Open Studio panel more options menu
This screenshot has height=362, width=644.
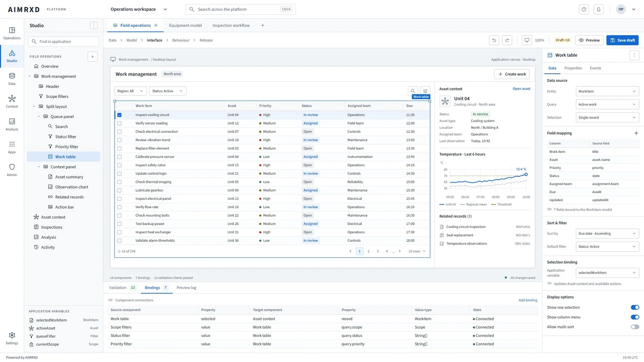(x=93, y=25)
